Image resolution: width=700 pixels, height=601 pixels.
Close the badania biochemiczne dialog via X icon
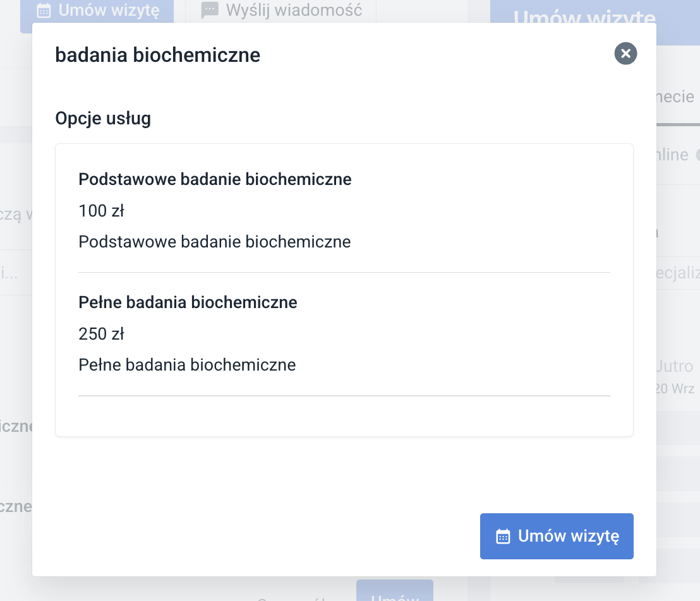(625, 54)
